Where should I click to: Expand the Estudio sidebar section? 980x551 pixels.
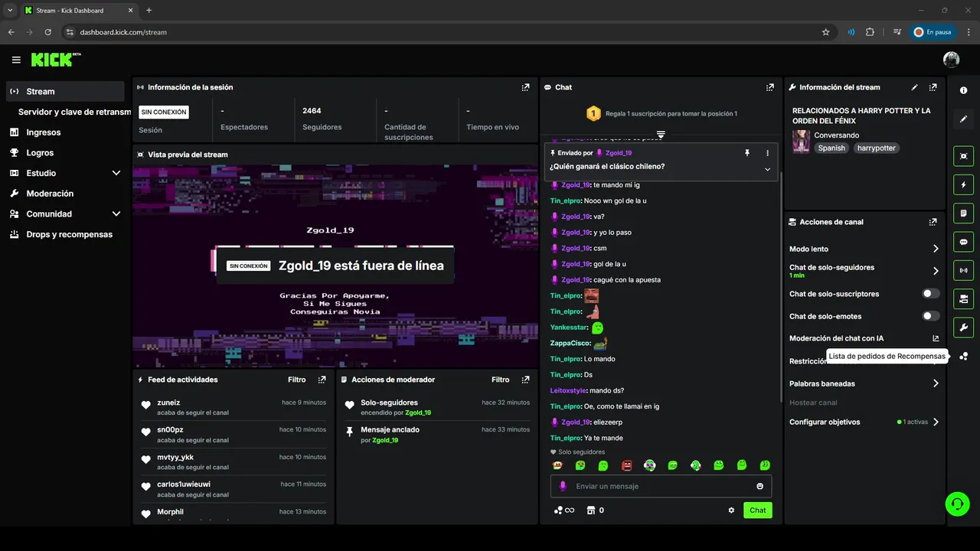pos(116,173)
